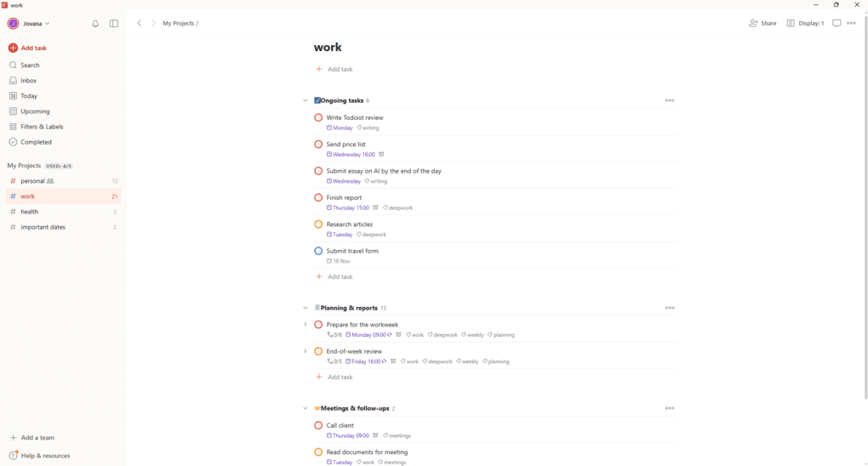Screen dimensions: 868x466
Task: Click Add task under work title
Action: click(x=334, y=69)
